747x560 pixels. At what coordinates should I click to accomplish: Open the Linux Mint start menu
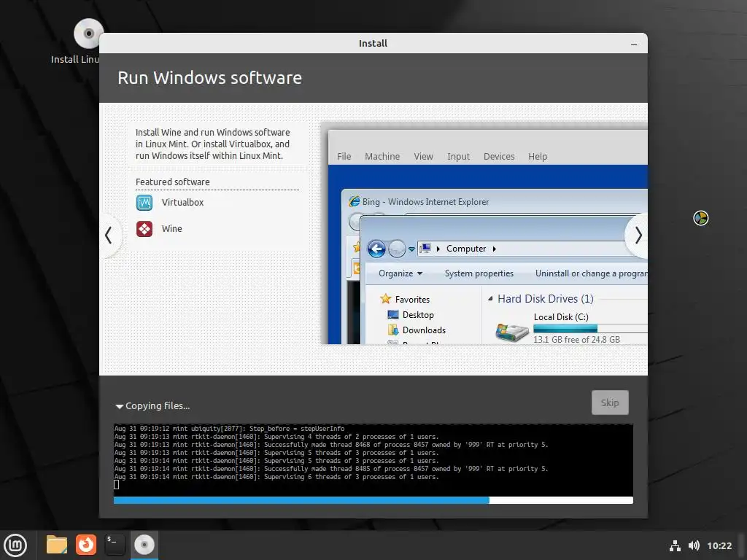point(15,545)
